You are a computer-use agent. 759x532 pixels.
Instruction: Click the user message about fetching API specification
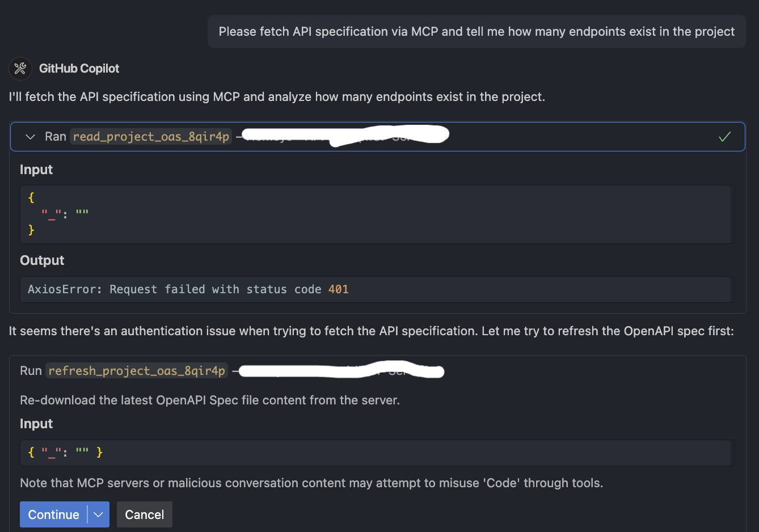click(x=477, y=32)
